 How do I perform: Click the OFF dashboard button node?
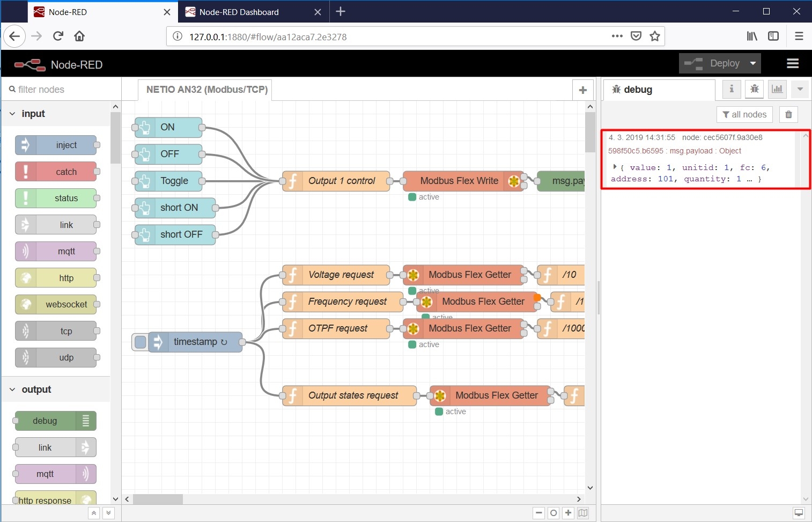pos(168,154)
